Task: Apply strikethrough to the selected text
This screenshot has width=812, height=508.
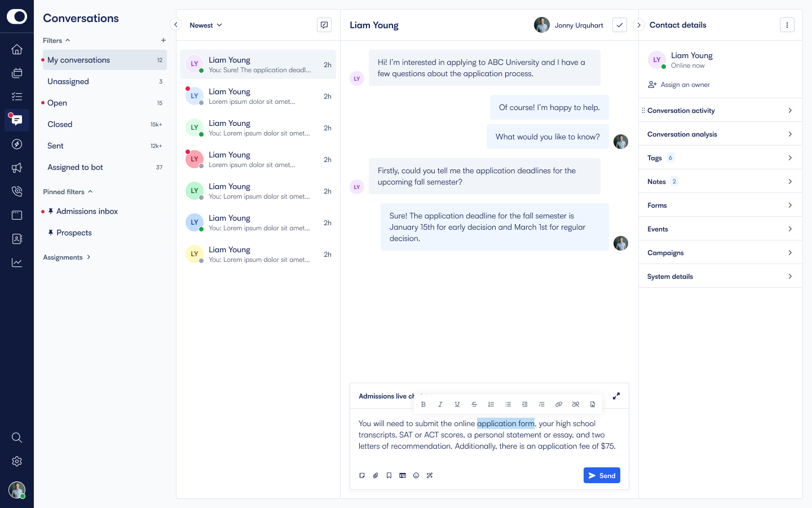Action: point(474,404)
